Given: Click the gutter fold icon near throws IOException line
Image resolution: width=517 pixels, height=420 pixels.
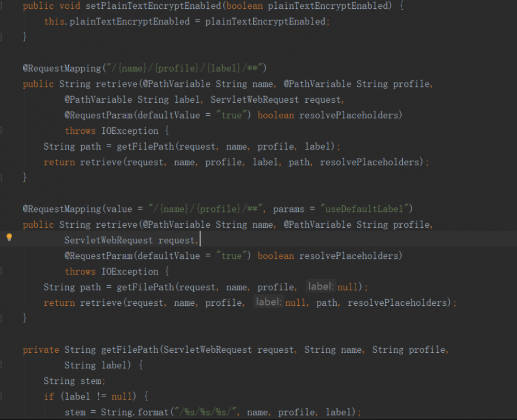Looking at the screenshot, I should click(3, 131).
